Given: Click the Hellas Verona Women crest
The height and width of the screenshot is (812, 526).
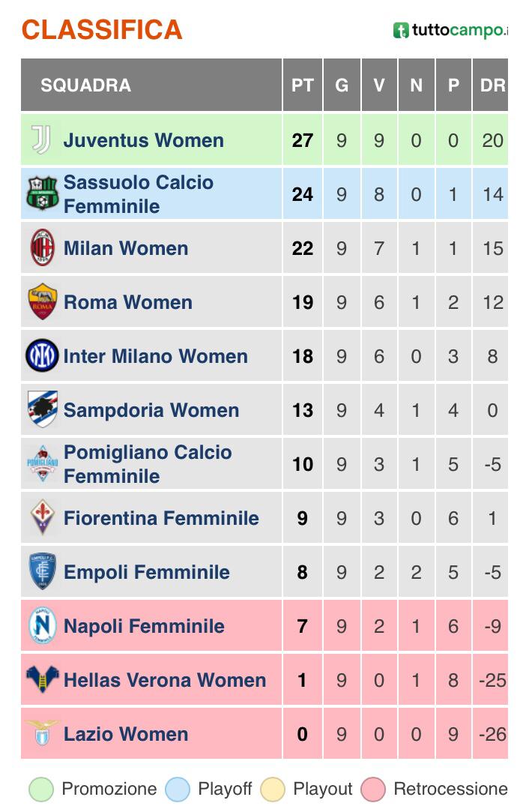Looking at the screenshot, I should pos(42,679).
